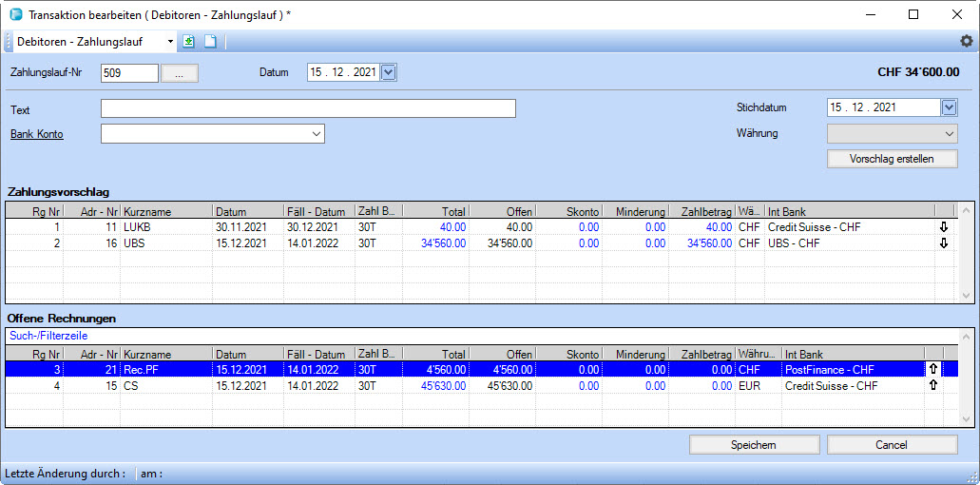
Task: Click the Speichern button
Action: [x=753, y=444]
